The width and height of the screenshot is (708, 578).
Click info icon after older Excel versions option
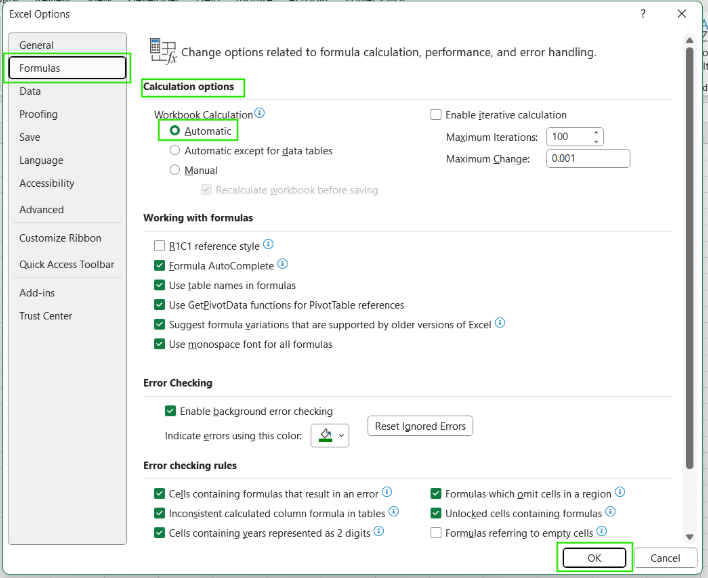pyautogui.click(x=500, y=324)
